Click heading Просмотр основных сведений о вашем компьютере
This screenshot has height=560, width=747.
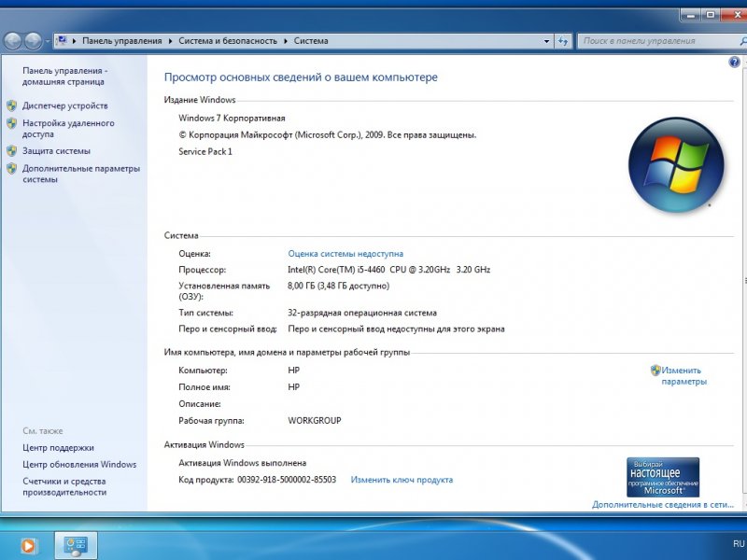301,77
